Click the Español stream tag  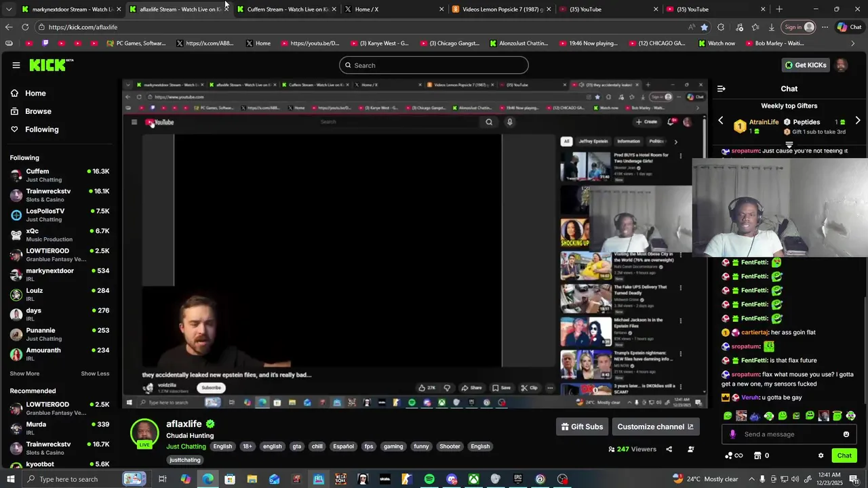[x=343, y=447]
